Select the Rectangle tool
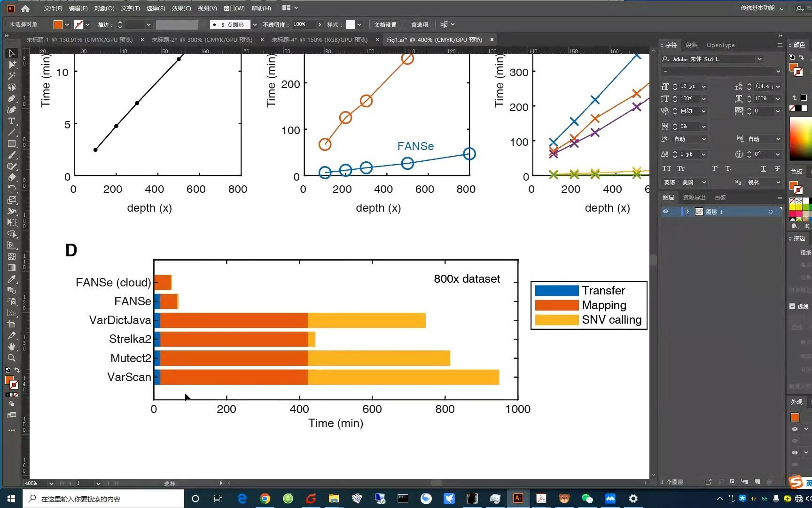812x508 pixels. [x=12, y=143]
